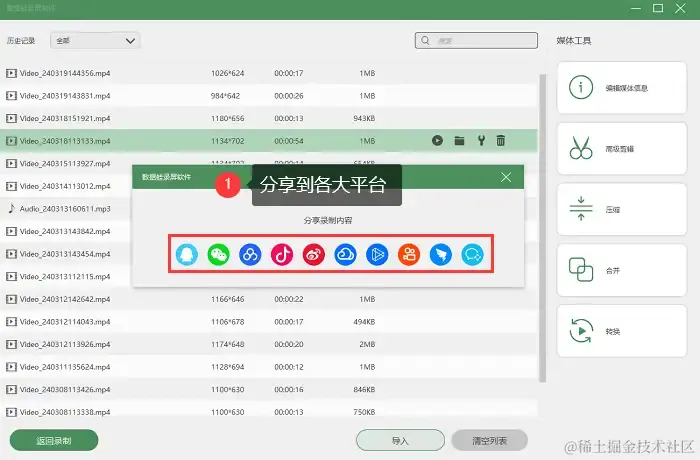This screenshot has width=700, height=460.
Task: Click the music note icon of Audio_240313160611.mp3
Action: coord(11,209)
